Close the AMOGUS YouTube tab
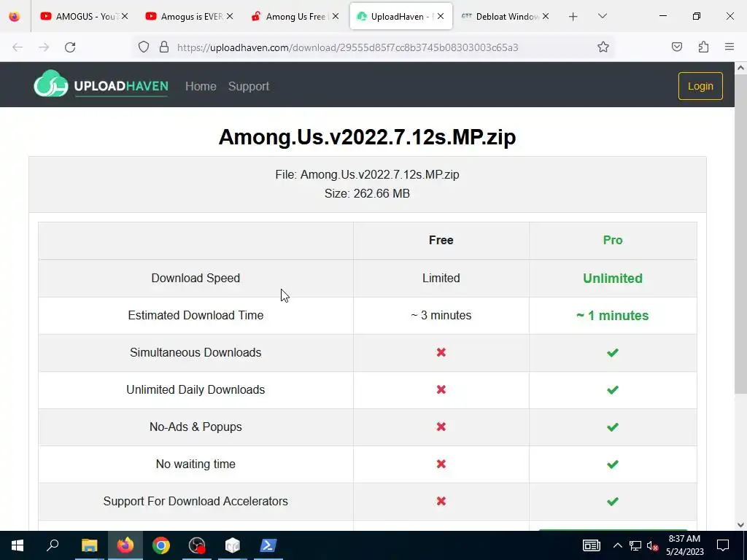Screen dimensions: 747x560 tap(124, 17)
